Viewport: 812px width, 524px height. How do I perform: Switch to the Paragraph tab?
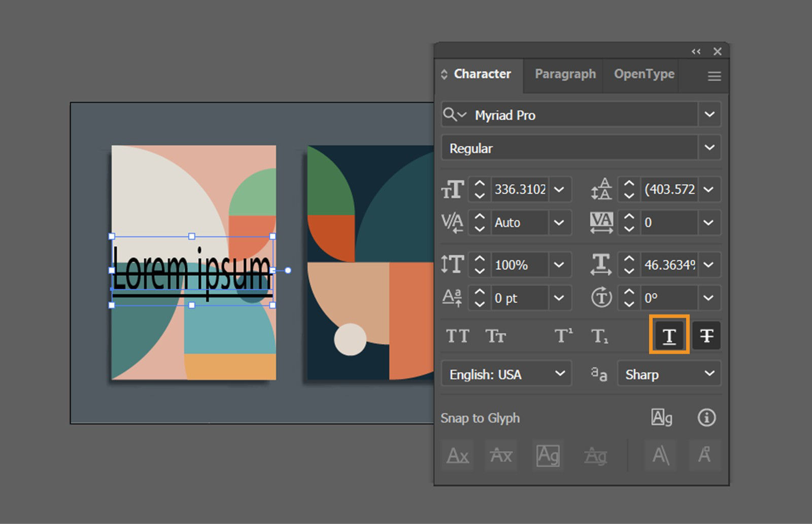(565, 74)
